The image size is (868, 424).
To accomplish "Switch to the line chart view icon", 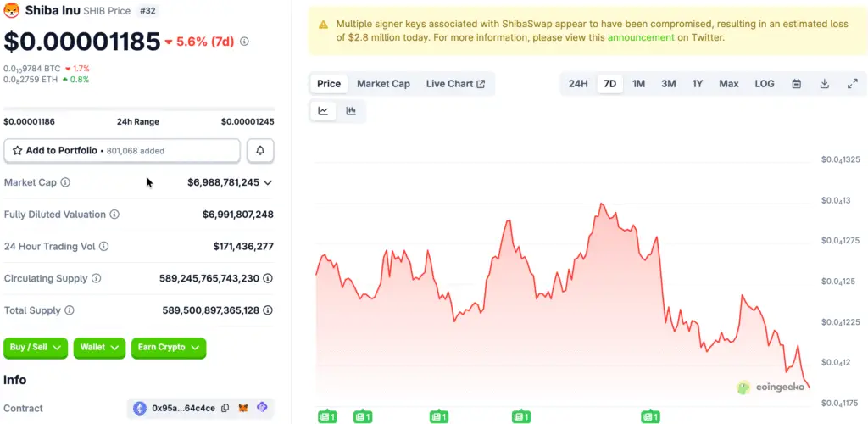I will (x=324, y=111).
